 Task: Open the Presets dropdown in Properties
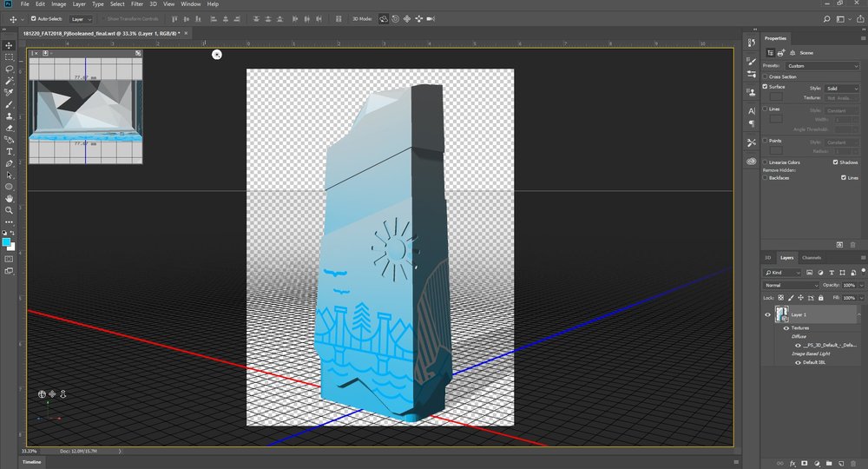822,66
